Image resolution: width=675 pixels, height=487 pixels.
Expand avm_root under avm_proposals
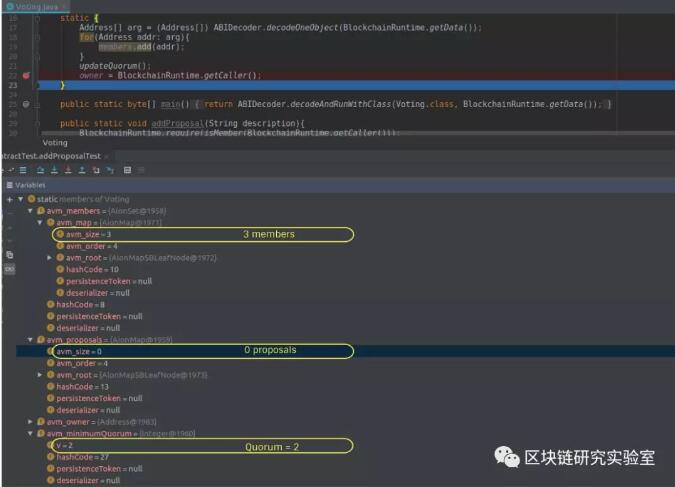40,375
